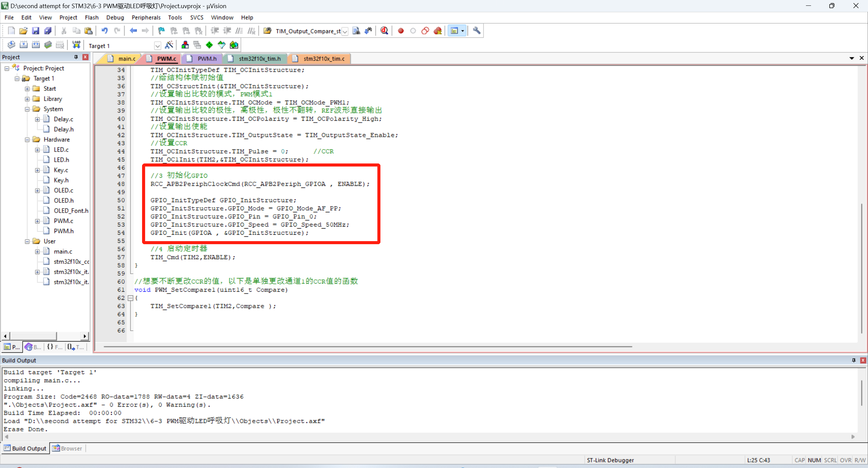This screenshot has width=868, height=468.
Task: Open Options for Target magic wand
Action: tap(169, 45)
